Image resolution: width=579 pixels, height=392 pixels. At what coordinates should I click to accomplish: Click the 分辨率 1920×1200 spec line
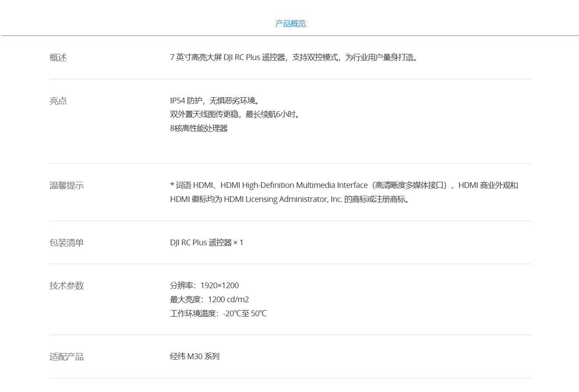pos(204,286)
